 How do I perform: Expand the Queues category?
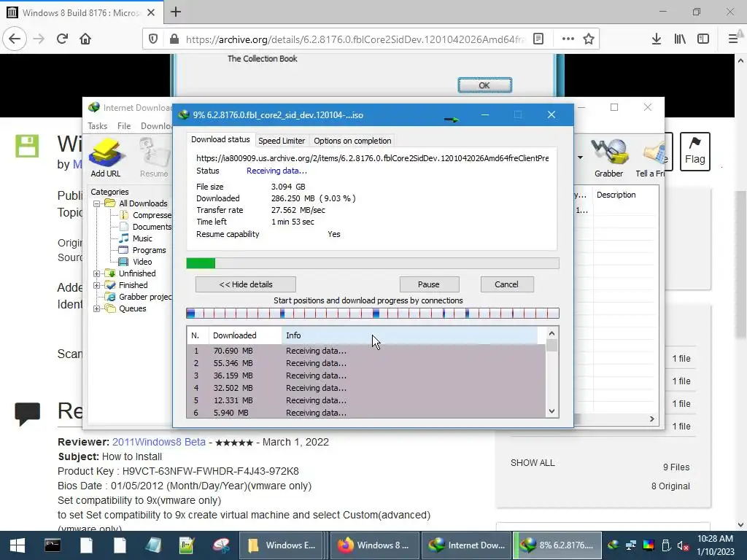point(97,308)
